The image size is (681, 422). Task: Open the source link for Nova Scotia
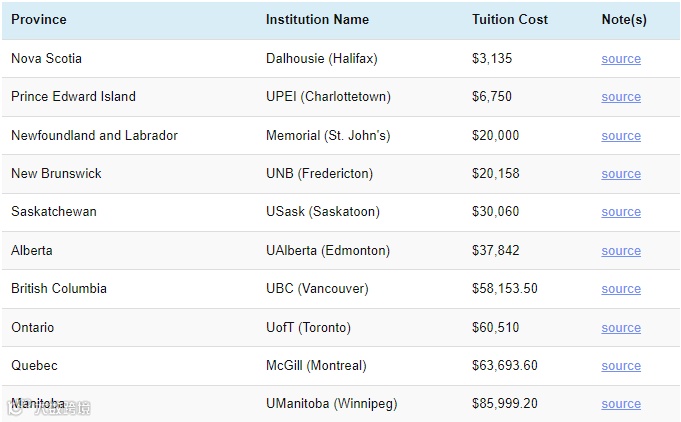click(x=621, y=59)
